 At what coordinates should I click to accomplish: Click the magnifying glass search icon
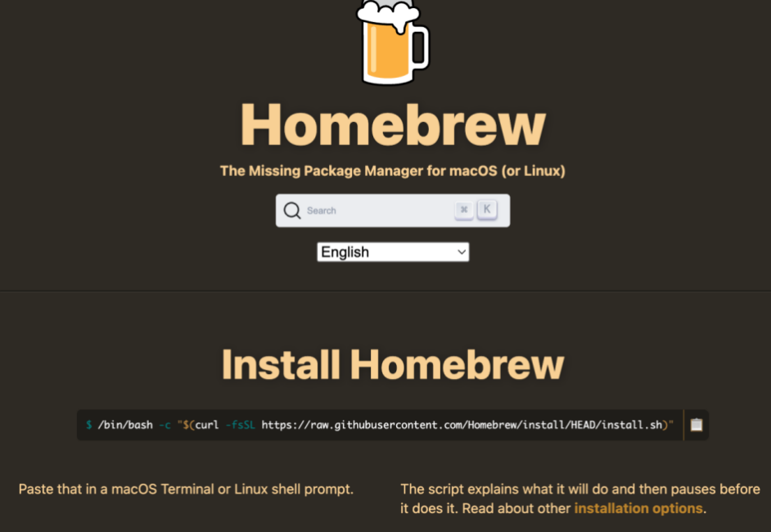point(292,210)
